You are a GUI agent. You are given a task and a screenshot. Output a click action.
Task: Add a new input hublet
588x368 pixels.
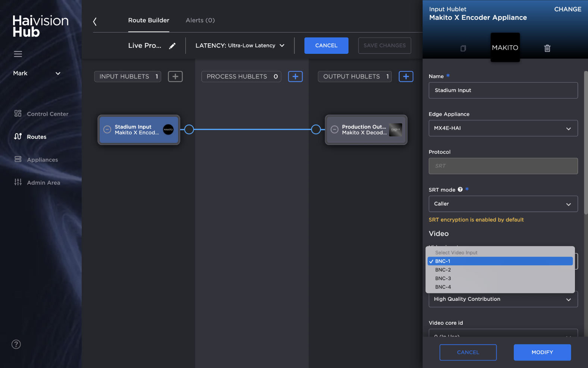click(175, 77)
